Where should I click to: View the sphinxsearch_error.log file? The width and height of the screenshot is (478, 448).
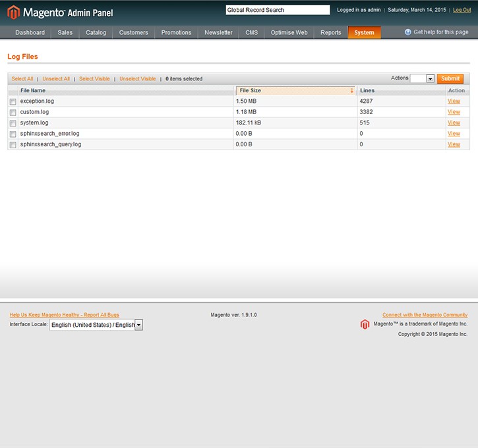(x=454, y=134)
